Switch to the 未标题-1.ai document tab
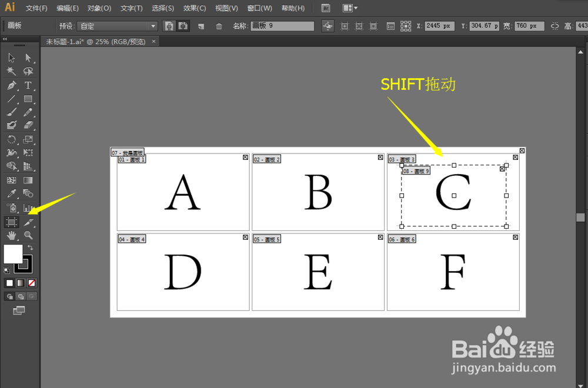The width and height of the screenshot is (588, 388). [96, 42]
